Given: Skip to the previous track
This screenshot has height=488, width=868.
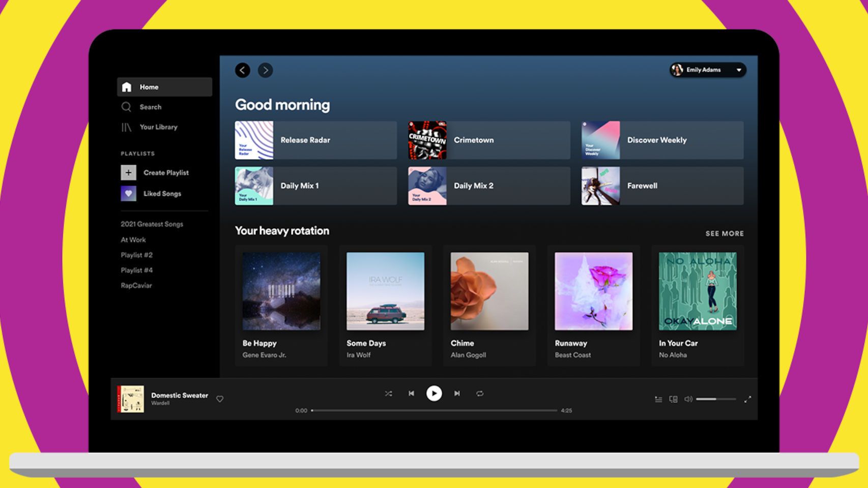Looking at the screenshot, I should click(x=411, y=393).
